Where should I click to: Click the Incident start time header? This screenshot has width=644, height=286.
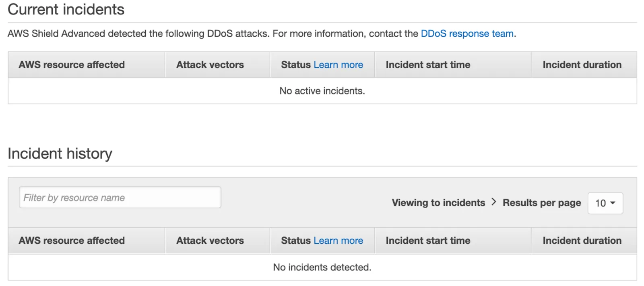[428, 64]
